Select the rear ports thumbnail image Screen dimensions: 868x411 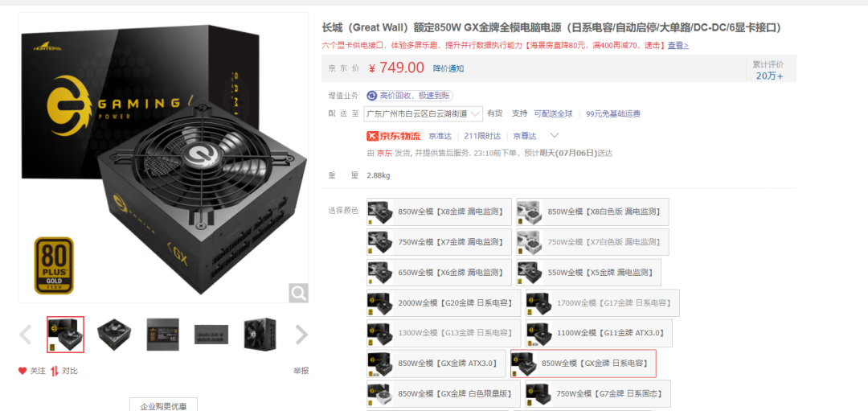(x=211, y=334)
